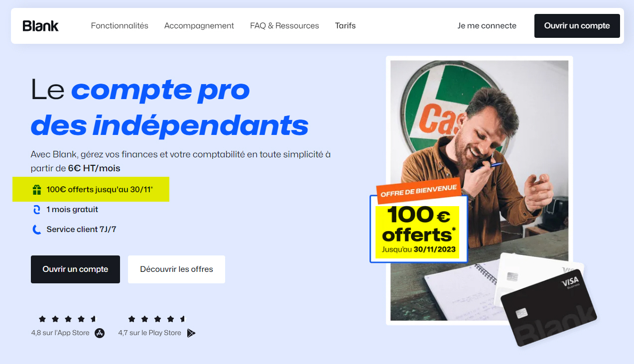634x364 pixels.
Task: Open the Fonctionnalités menu
Action: tap(120, 26)
